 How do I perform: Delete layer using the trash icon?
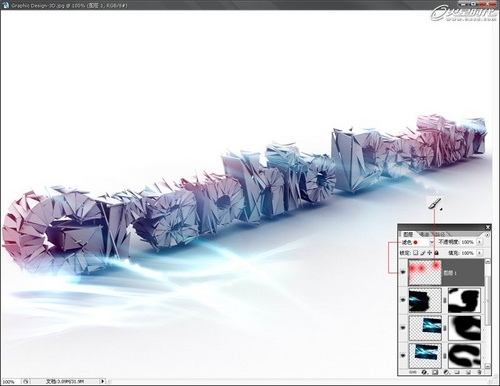pyautogui.click(x=479, y=372)
